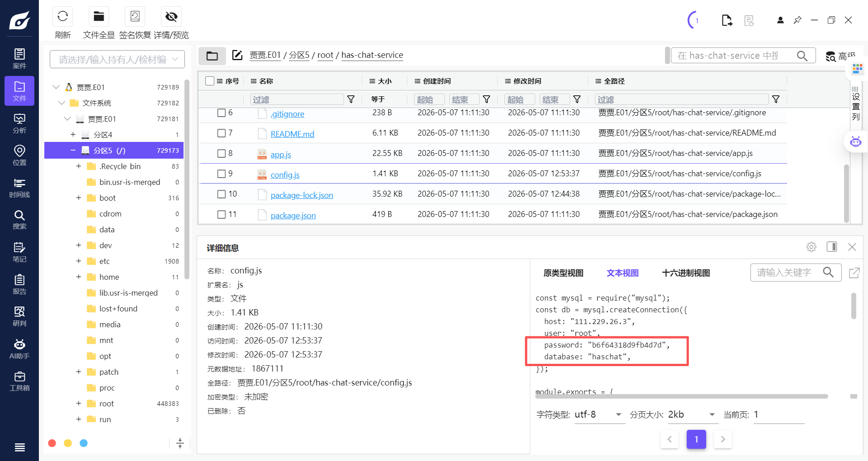Check the box for package-lock.json row
This screenshot has height=461, width=868.
(222, 194)
